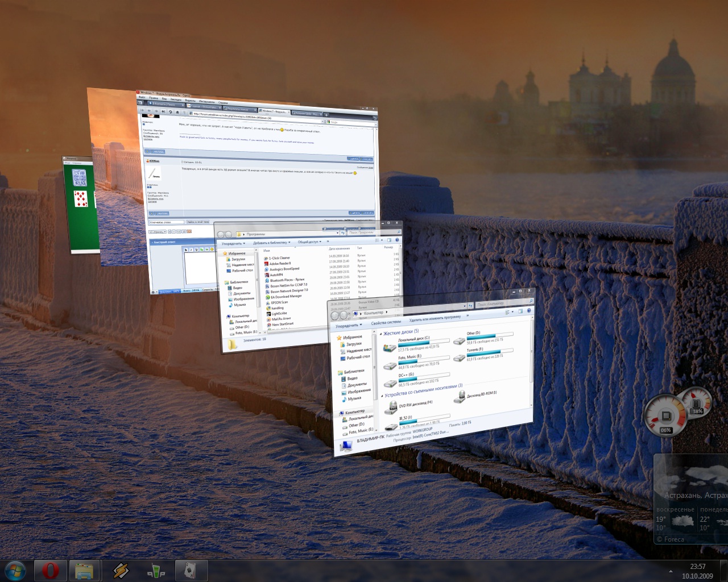Open the Общий доступ dropdown
Viewport: 728px width, 582px height.
click(309, 242)
